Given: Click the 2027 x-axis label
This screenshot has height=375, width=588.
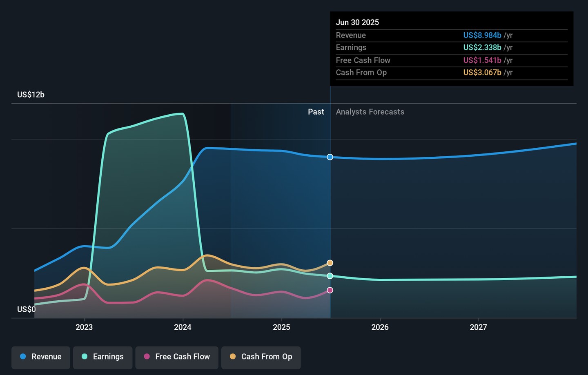Looking at the screenshot, I should click(478, 327).
